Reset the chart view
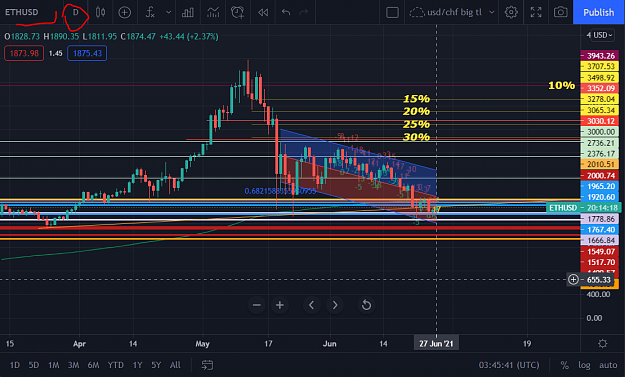The image size is (625, 377). click(366, 305)
